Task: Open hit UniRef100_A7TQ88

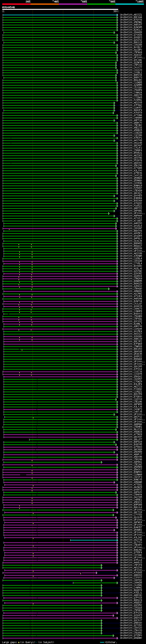Action: 131,168
